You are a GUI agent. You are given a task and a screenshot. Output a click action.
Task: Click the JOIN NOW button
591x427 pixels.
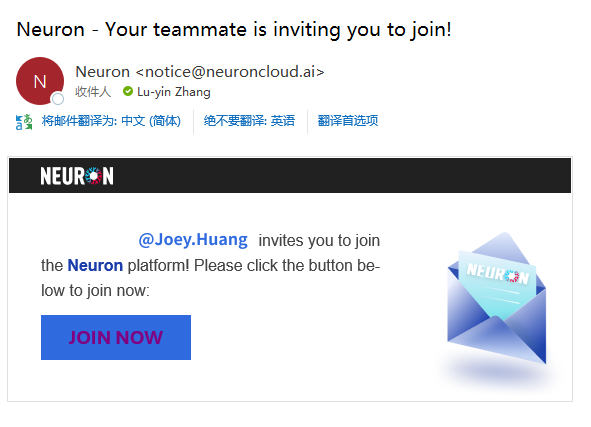coord(116,337)
